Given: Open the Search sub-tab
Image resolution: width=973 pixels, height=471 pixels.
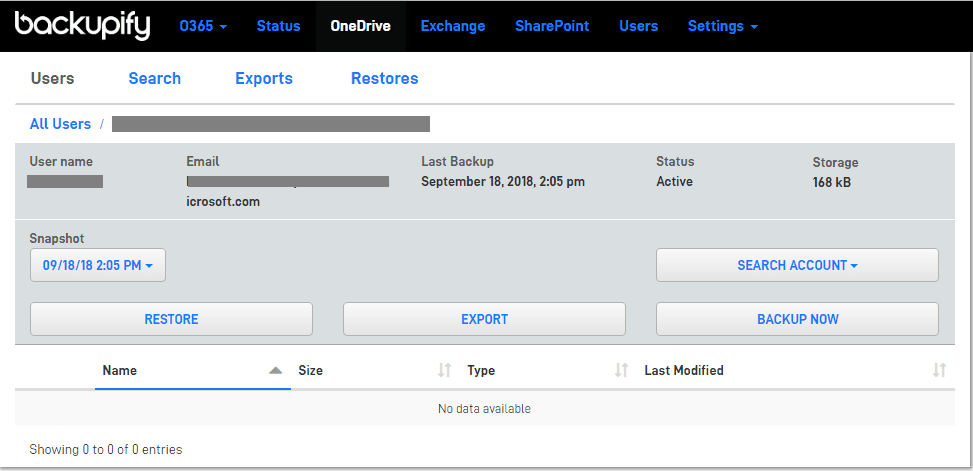Looking at the screenshot, I should [x=155, y=78].
